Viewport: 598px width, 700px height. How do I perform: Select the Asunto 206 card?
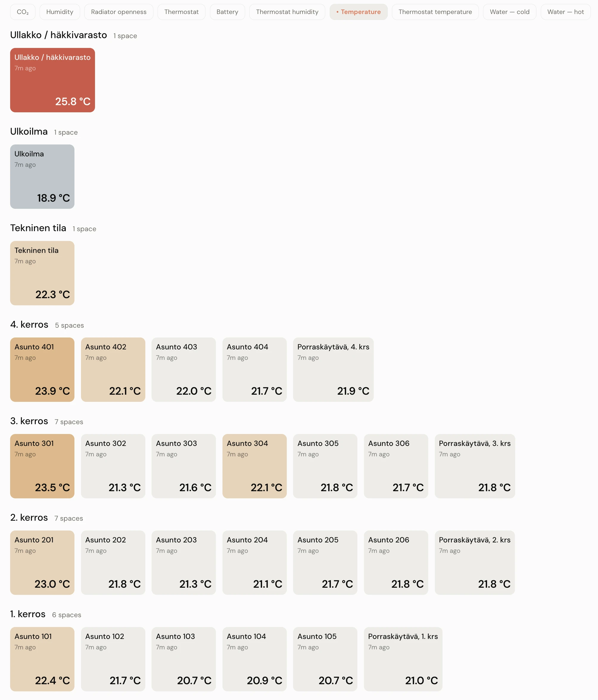396,562
